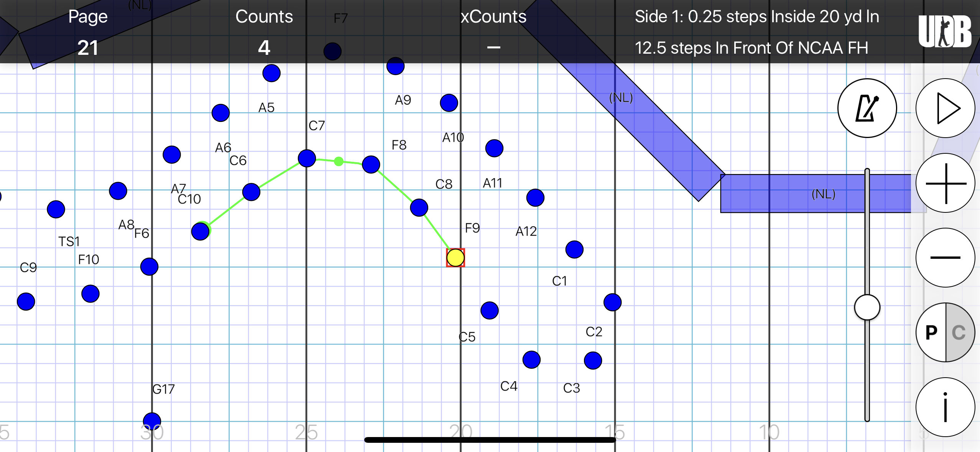Tap the G17 performer label
980x452 pixels.
(x=163, y=390)
